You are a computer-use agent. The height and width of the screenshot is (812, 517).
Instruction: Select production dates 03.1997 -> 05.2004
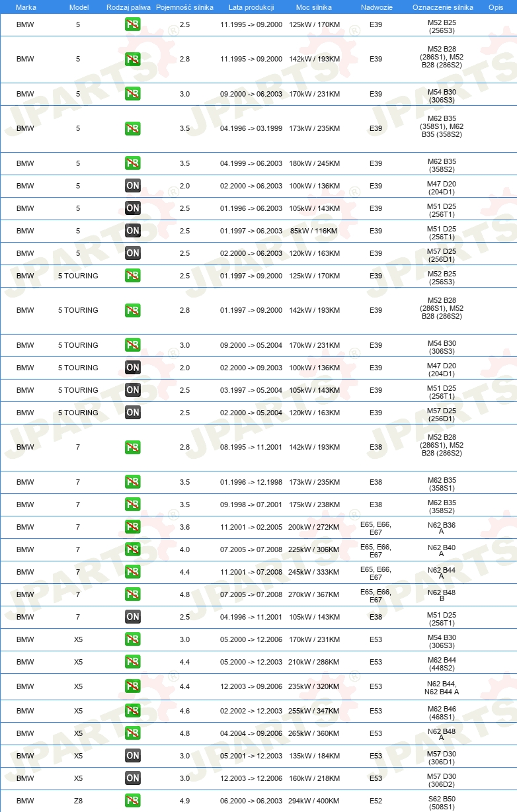(251, 390)
